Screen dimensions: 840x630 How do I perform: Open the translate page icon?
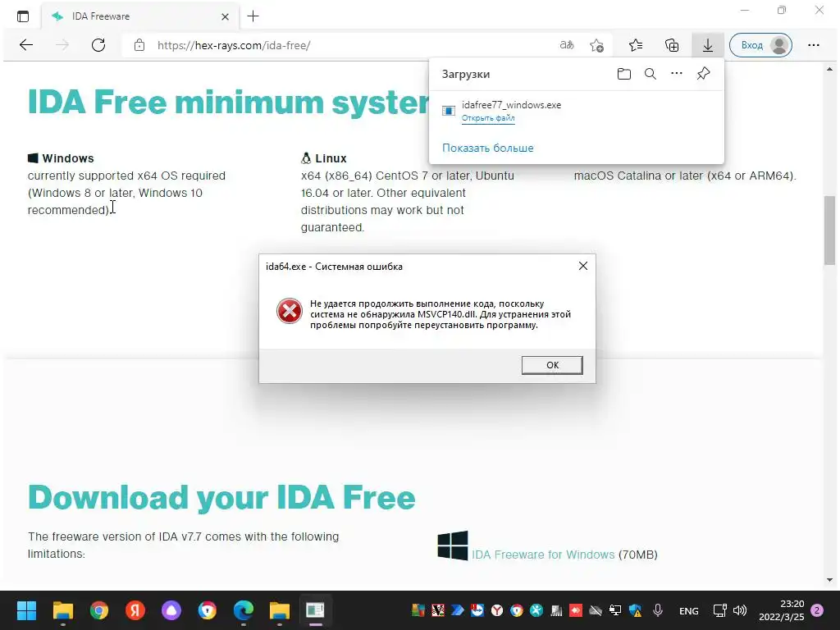pyautogui.click(x=566, y=45)
